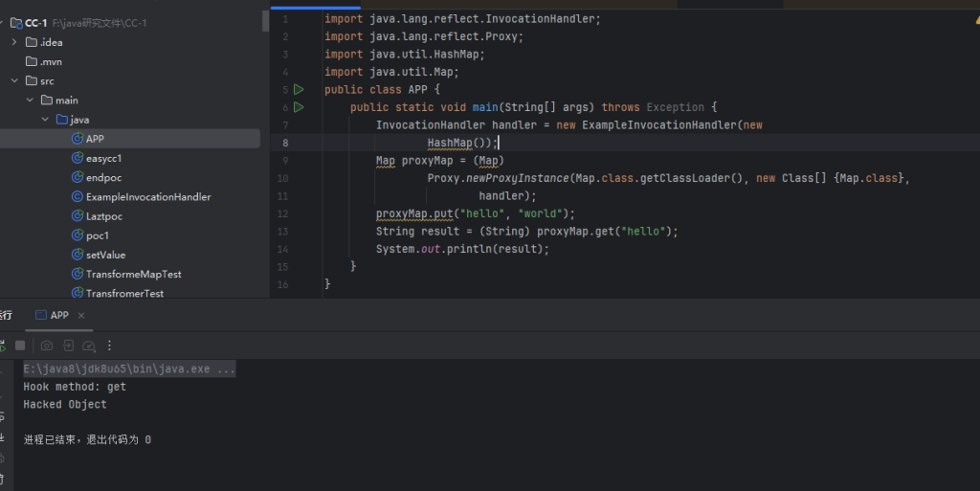Collapse the java source folder chevron
The image size is (980, 491).
point(45,120)
